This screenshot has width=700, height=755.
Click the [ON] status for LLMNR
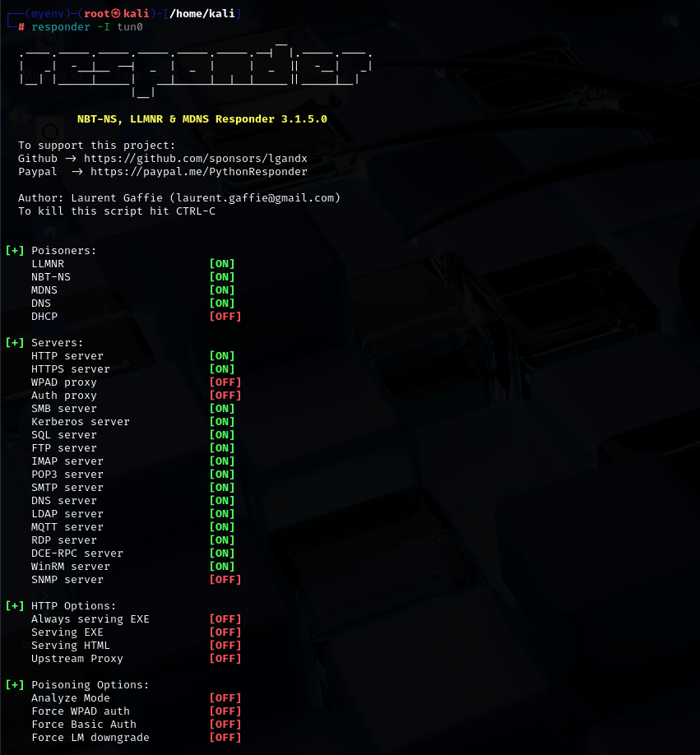(222, 264)
